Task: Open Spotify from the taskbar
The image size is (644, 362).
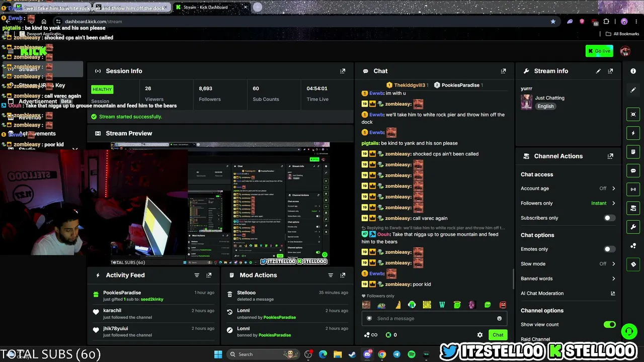Action: coord(412,354)
